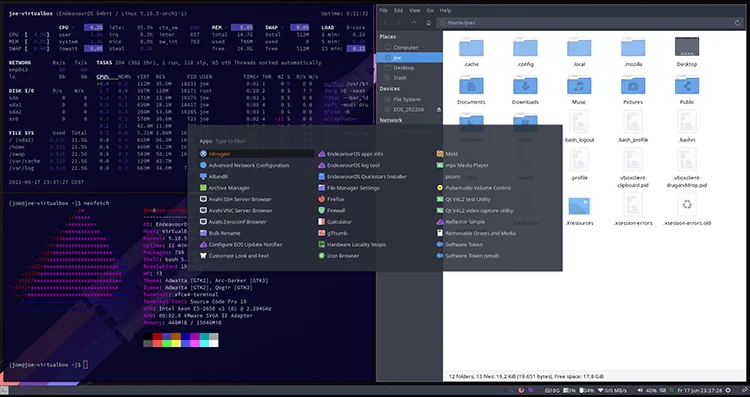Image resolution: width=750 pixels, height=397 pixels.
Task: Select the Downloads folder
Action: coord(525,90)
